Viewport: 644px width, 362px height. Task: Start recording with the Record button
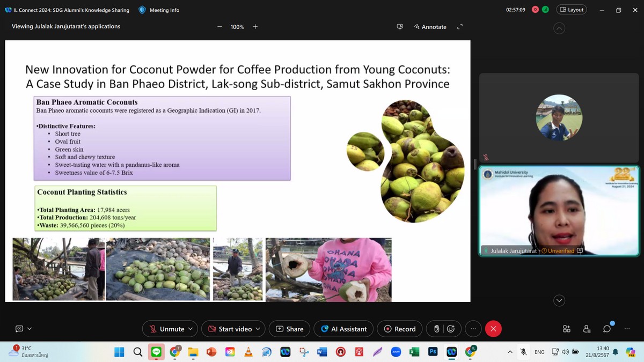[399, 329]
